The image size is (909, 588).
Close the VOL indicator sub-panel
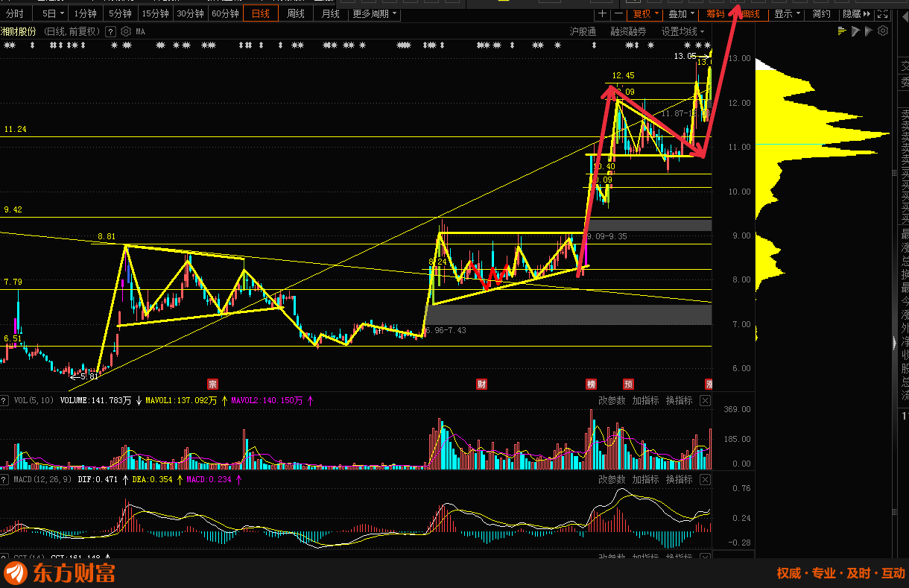coord(705,400)
